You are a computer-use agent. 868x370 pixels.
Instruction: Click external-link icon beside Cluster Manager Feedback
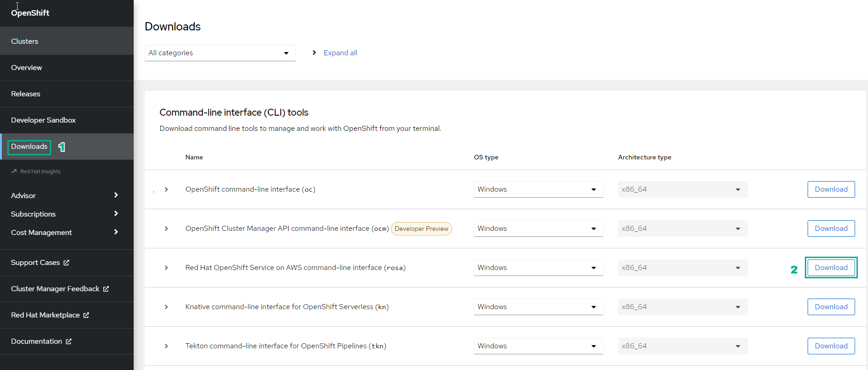tap(106, 289)
